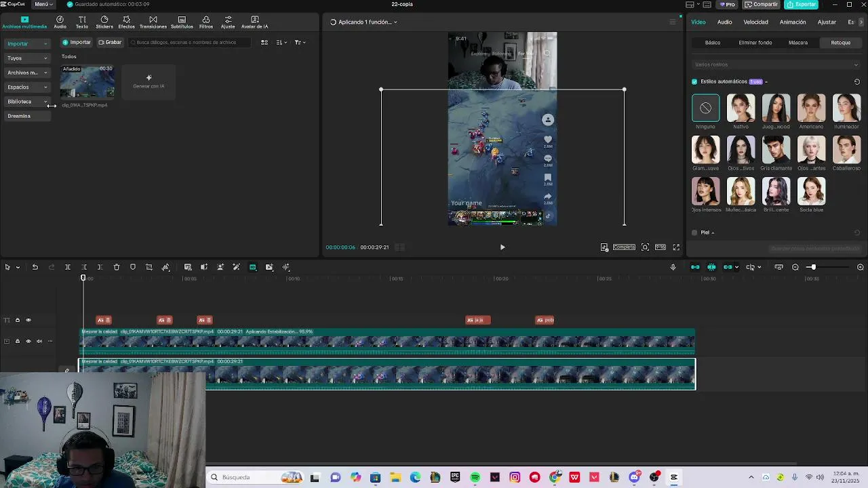The image size is (868, 488).
Task: Open the Efectos panel
Action: coord(126,22)
